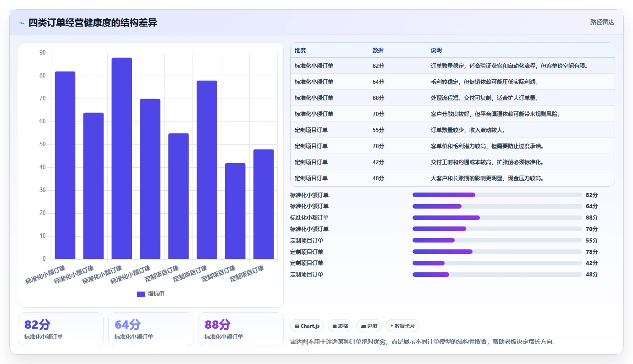
Task: Click the progress bar labeled 70分
Action: pyautogui.click(x=497, y=229)
